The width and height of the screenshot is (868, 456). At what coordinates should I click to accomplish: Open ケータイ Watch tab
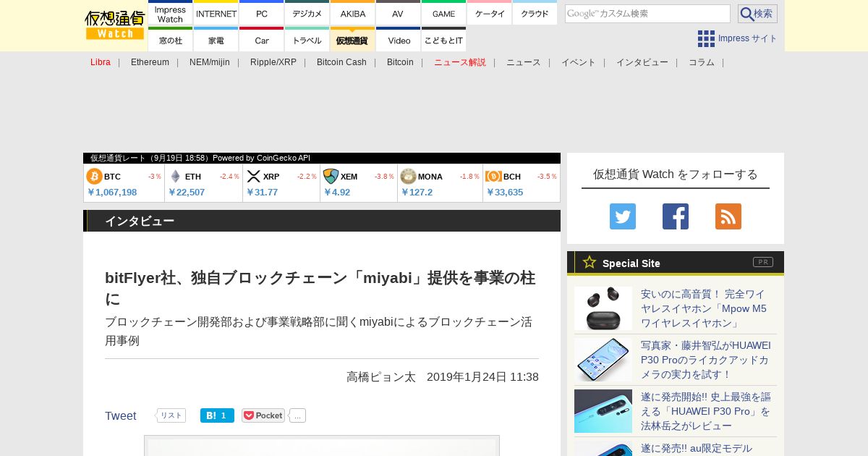(x=490, y=14)
